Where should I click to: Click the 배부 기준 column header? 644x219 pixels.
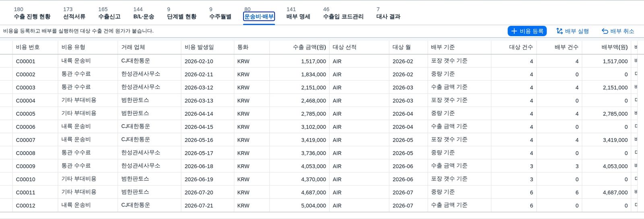(x=459, y=47)
